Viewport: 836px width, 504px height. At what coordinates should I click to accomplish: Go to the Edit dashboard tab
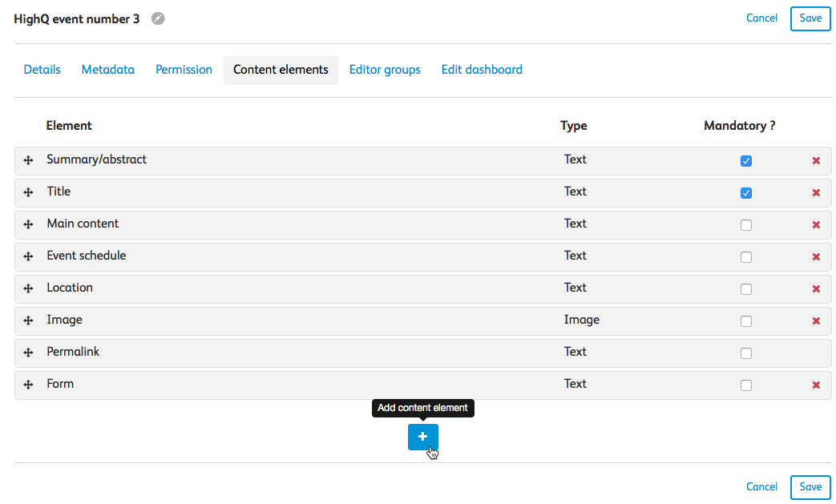pos(482,70)
